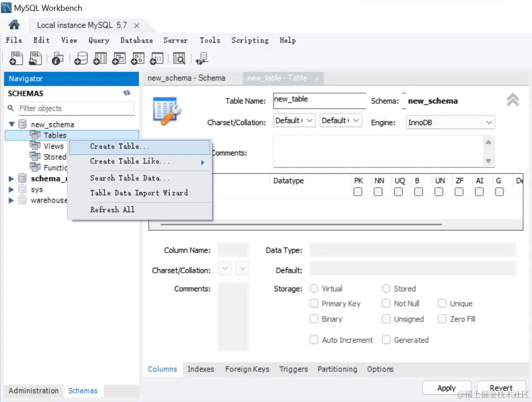
Task: Refresh the schemas list icon
Action: point(127,93)
